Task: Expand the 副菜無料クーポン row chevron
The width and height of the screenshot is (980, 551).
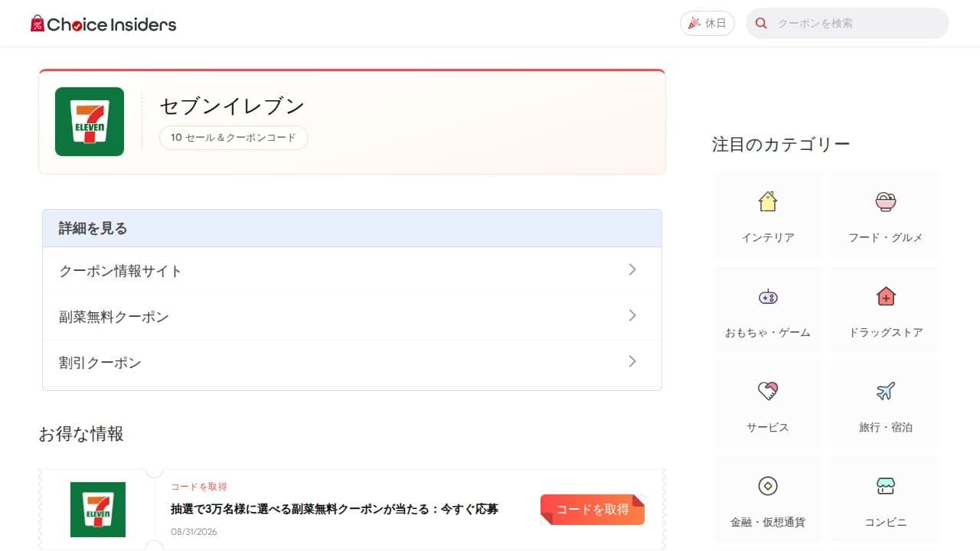Action: click(x=632, y=315)
